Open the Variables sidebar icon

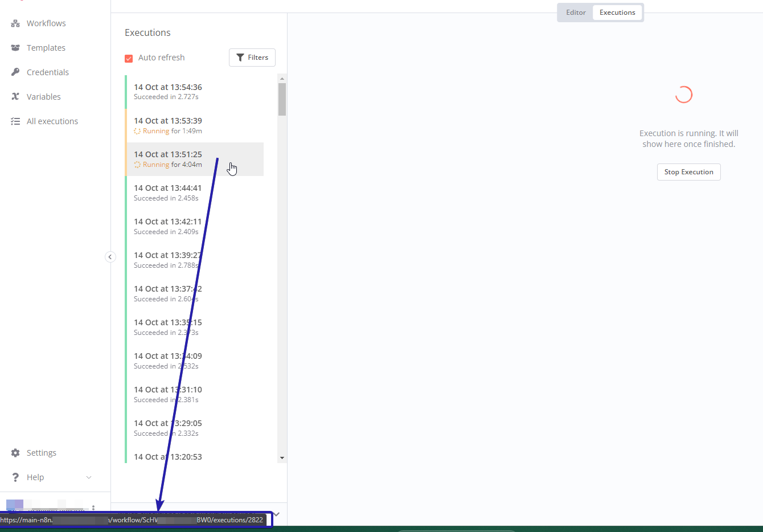click(15, 97)
